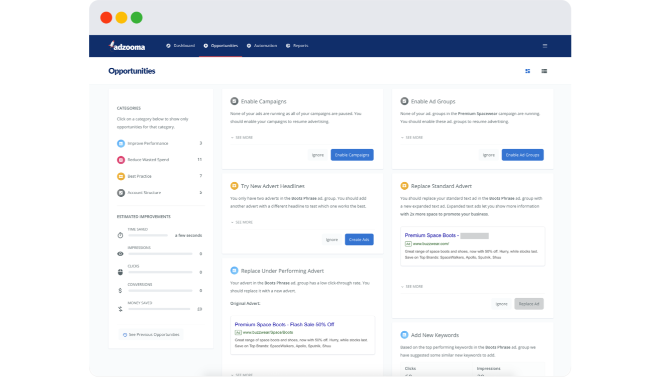Ignore the Try New Advert Headlines opportunity
This screenshot has width=660, height=377.
pyautogui.click(x=332, y=239)
